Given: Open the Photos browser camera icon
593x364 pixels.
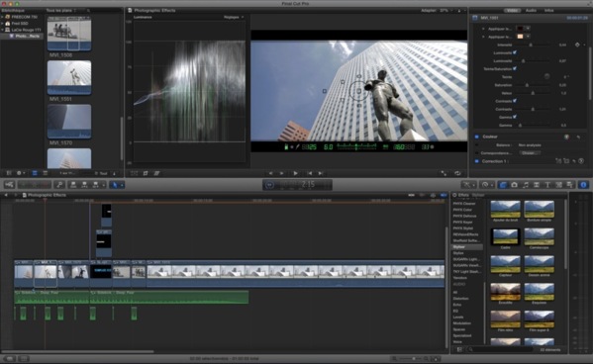Looking at the screenshot, I should pyautogui.click(x=514, y=184).
